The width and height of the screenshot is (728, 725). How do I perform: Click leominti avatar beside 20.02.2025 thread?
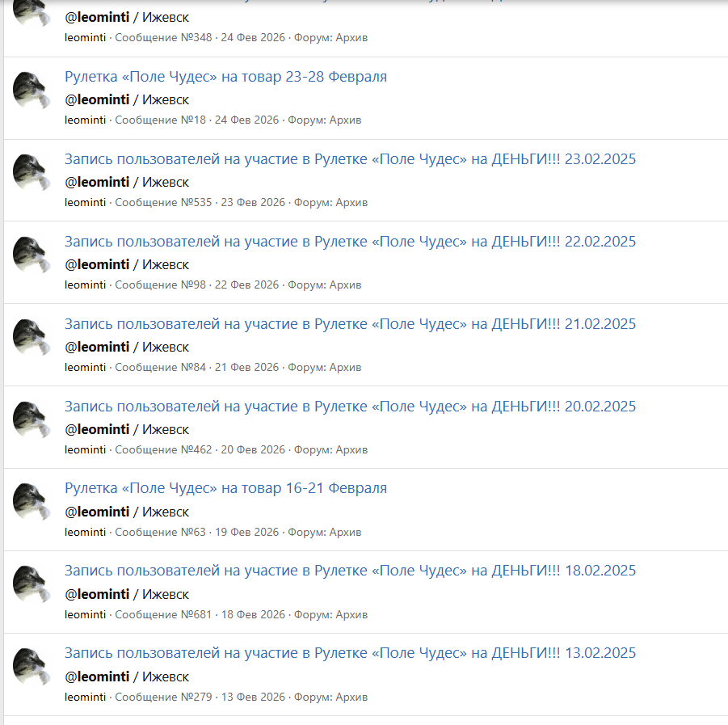[x=31, y=419]
